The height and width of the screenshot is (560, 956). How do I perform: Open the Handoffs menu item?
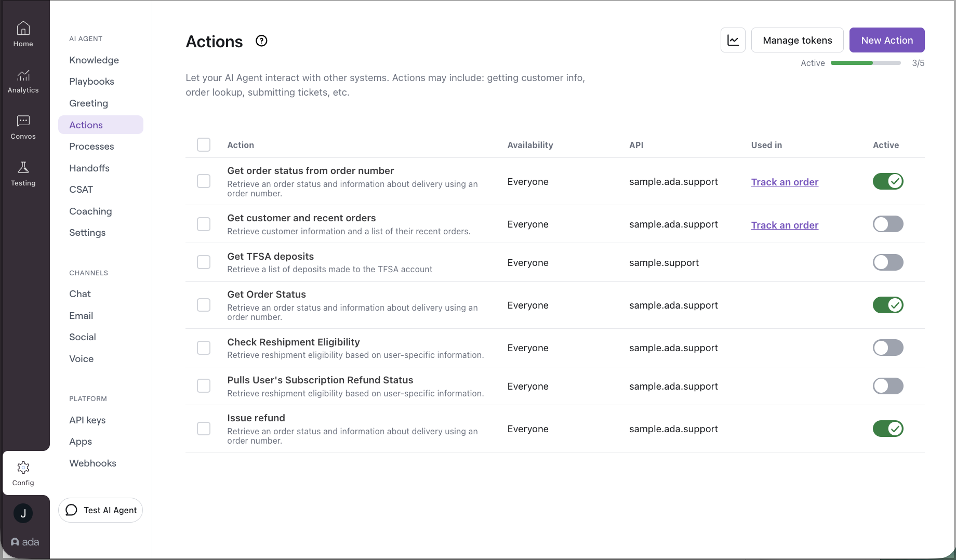click(x=89, y=168)
